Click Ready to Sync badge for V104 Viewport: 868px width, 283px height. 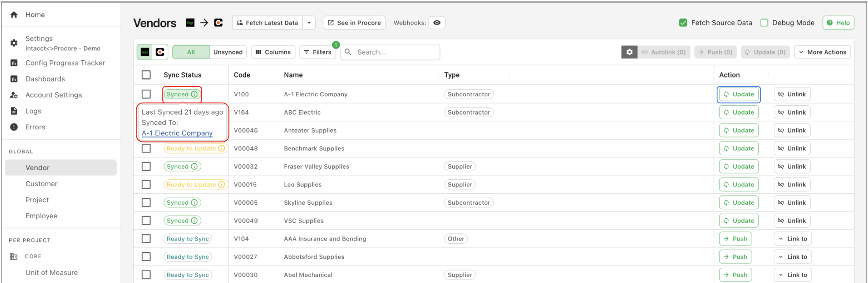pos(188,239)
